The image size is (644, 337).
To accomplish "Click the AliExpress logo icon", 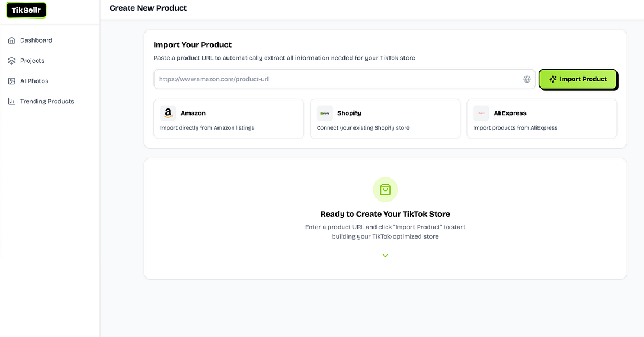I will point(481,113).
